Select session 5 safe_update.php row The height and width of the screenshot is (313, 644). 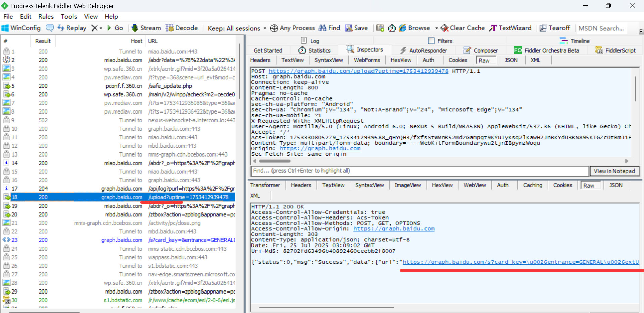(119, 86)
